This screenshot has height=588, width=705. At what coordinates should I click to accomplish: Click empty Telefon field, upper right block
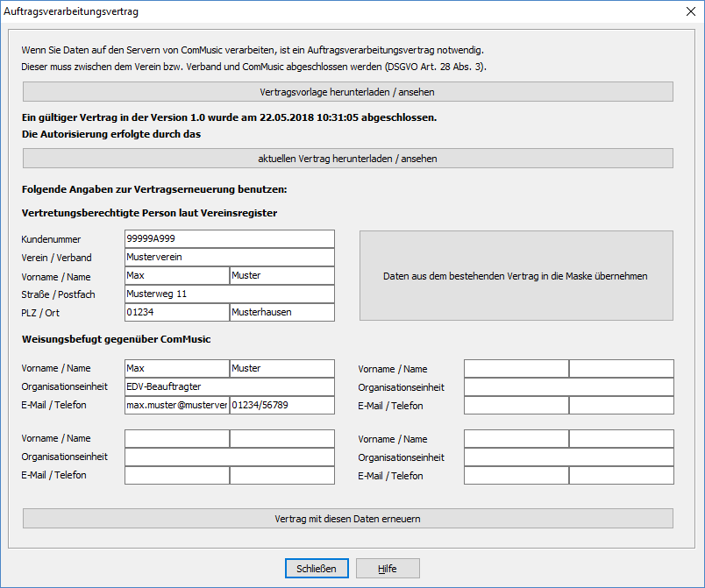622,405
